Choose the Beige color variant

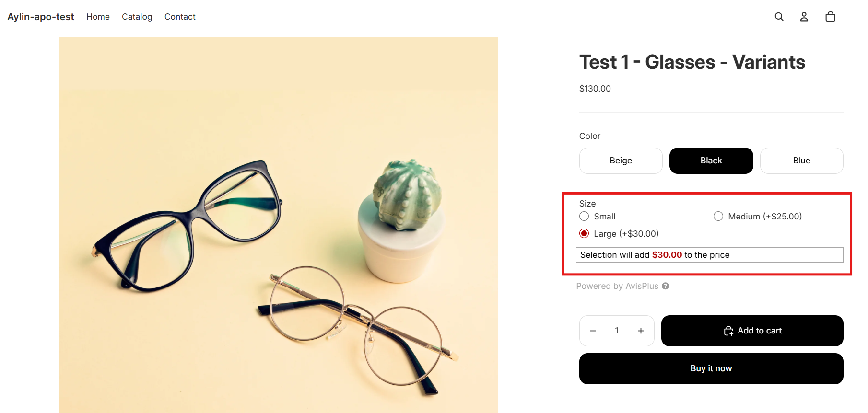621,161
